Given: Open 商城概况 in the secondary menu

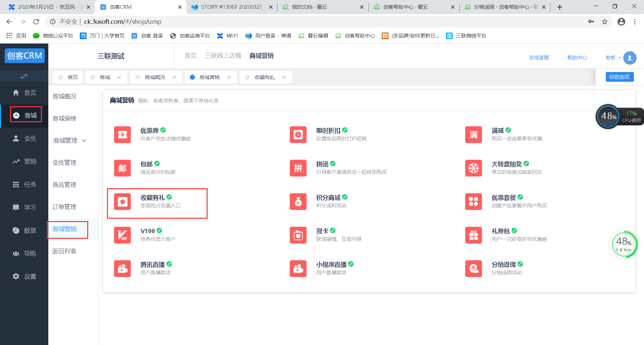Looking at the screenshot, I should [x=64, y=96].
